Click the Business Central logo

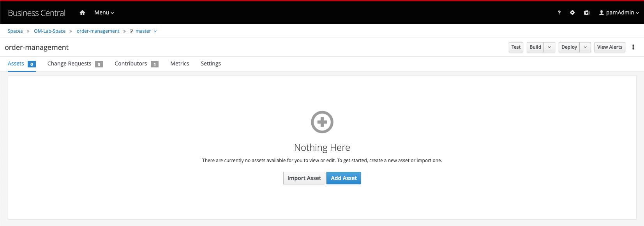(x=37, y=13)
